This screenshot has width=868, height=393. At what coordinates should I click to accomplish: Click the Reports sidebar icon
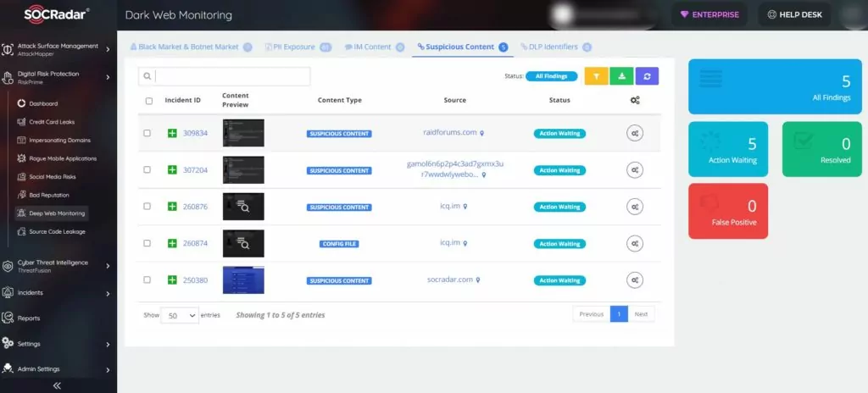[x=8, y=318]
